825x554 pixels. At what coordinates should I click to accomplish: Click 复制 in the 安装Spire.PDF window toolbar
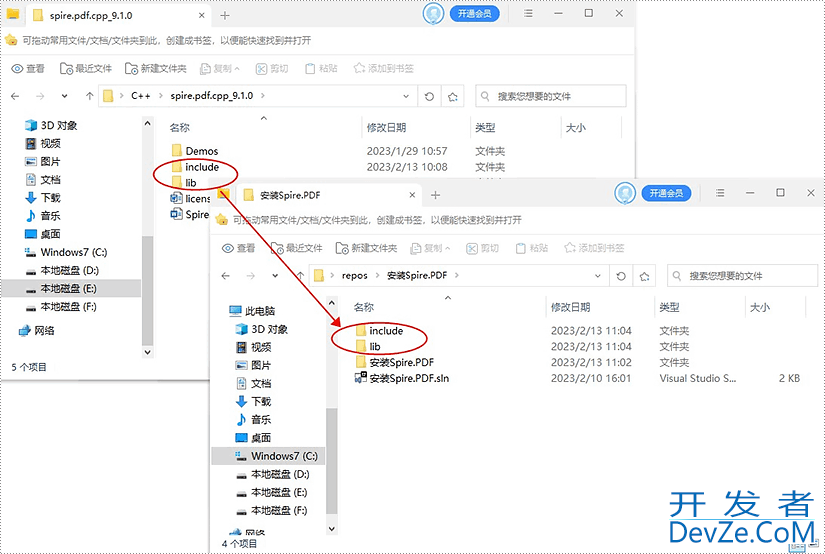click(x=430, y=248)
